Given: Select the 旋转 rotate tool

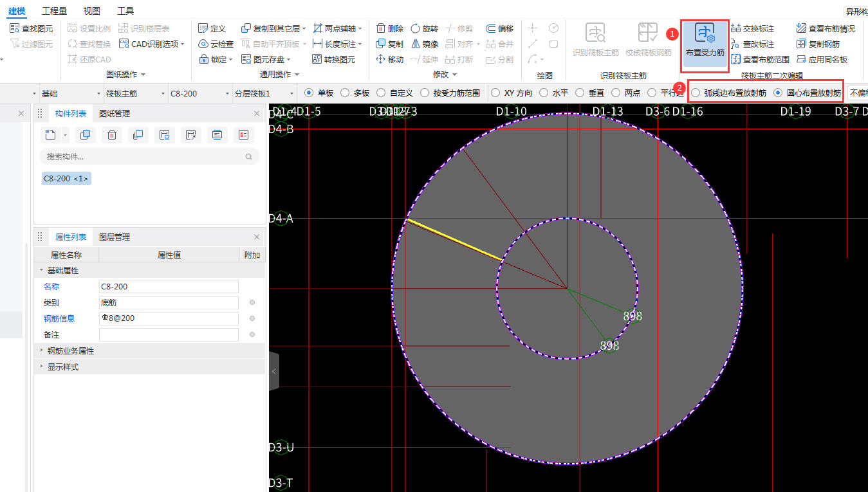Looking at the screenshot, I should (425, 28).
